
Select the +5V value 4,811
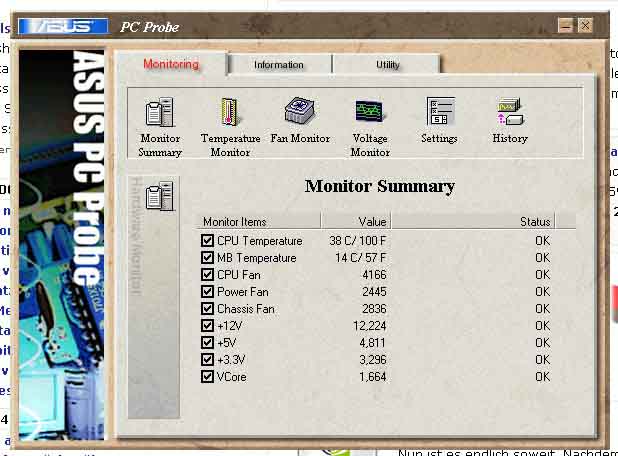click(x=372, y=342)
